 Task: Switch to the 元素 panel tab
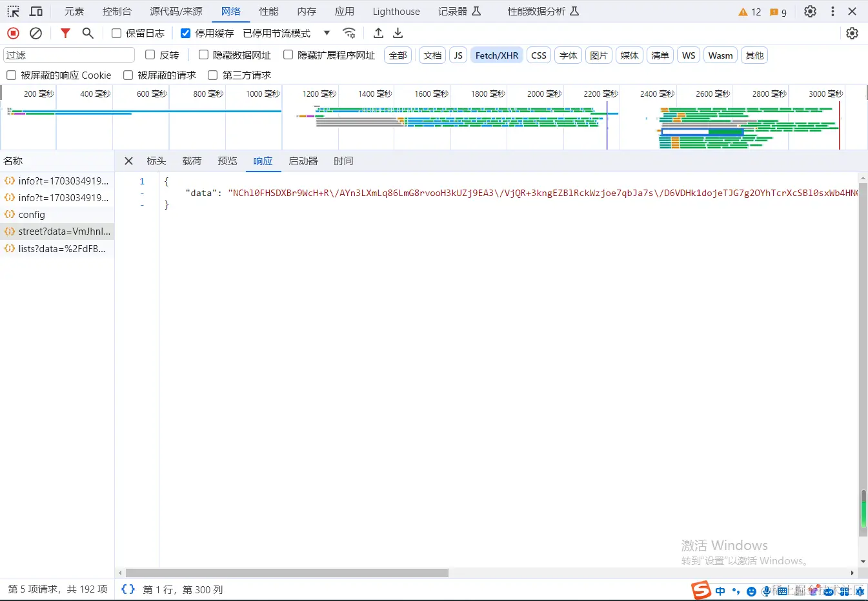click(74, 12)
